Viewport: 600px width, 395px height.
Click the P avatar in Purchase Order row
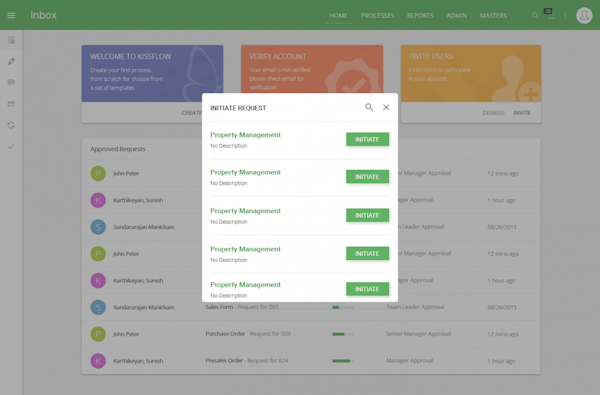[x=98, y=334]
